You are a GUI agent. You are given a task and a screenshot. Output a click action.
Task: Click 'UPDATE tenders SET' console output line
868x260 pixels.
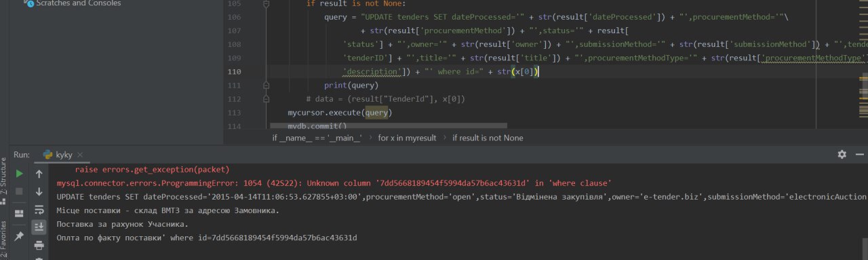pos(461,197)
